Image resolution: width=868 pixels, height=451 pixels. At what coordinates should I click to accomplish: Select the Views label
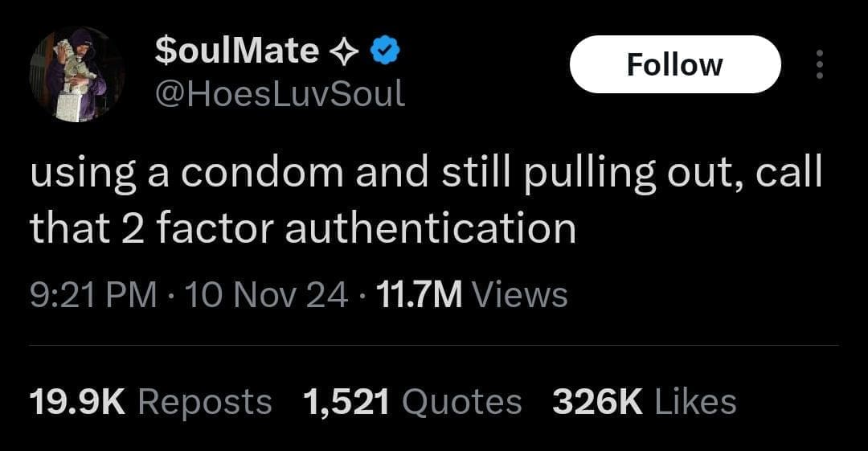519,295
